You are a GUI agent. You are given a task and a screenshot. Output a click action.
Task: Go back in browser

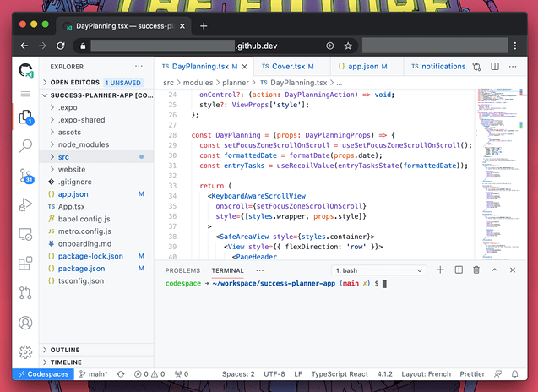pos(24,46)
